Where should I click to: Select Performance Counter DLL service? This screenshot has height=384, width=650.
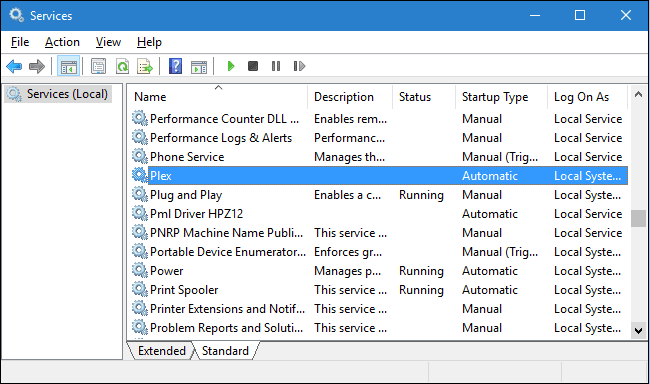pyautogui.click(x=224, y=119)
